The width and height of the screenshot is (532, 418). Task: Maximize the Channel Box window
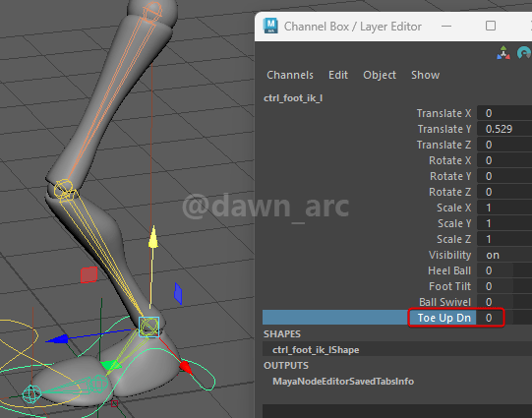[x=491, y=26]
